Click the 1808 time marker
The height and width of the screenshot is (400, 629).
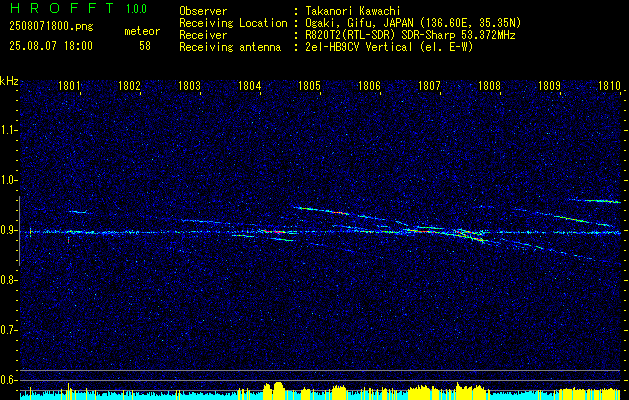coord(490,86)
